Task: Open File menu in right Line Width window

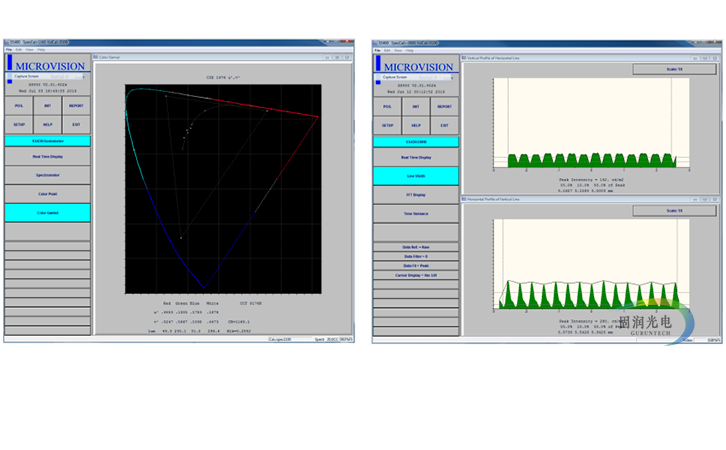Action: pyautogui.click(x=377, y=50)
